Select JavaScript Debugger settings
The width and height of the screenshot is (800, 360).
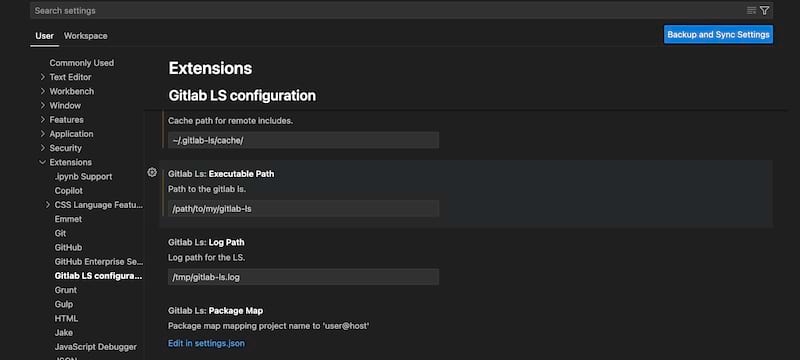click(x=95, y=347)
